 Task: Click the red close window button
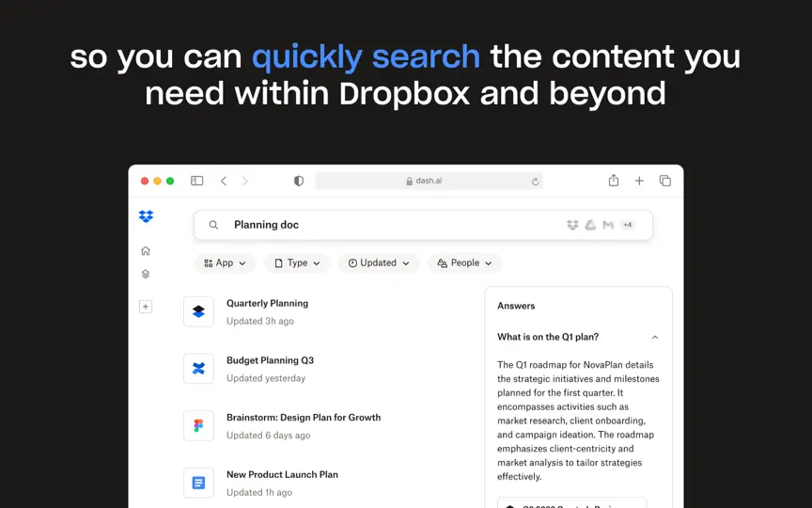145,181
